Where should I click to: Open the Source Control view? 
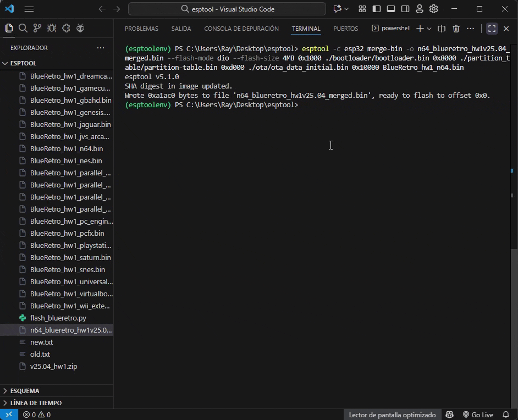tap(37, 28)
